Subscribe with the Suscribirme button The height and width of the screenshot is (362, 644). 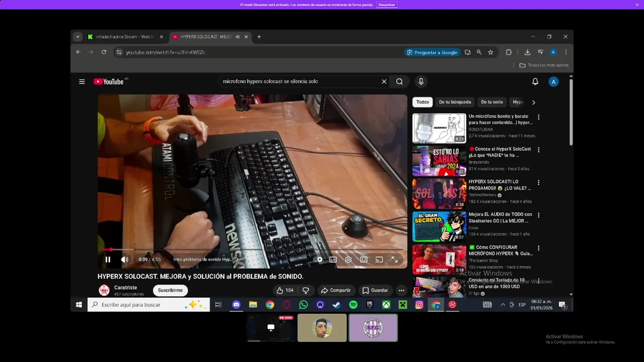coord(170,290)
